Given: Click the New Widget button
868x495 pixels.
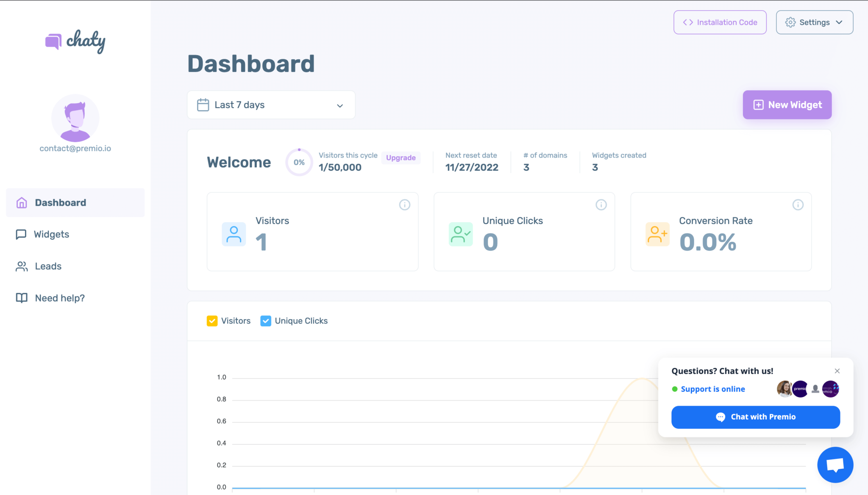Looking at the screenshot, I should pyautogui.click(x=787, y=105).
